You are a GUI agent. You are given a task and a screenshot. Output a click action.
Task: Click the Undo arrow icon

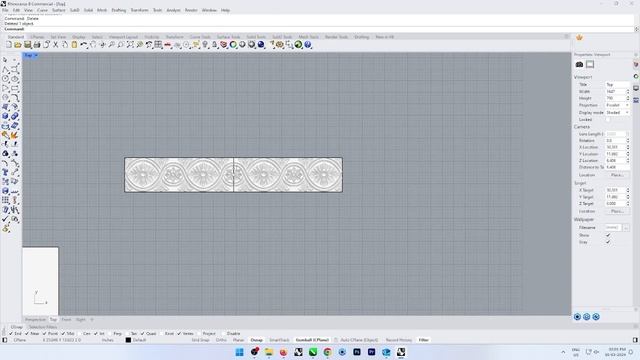point(84,45)
